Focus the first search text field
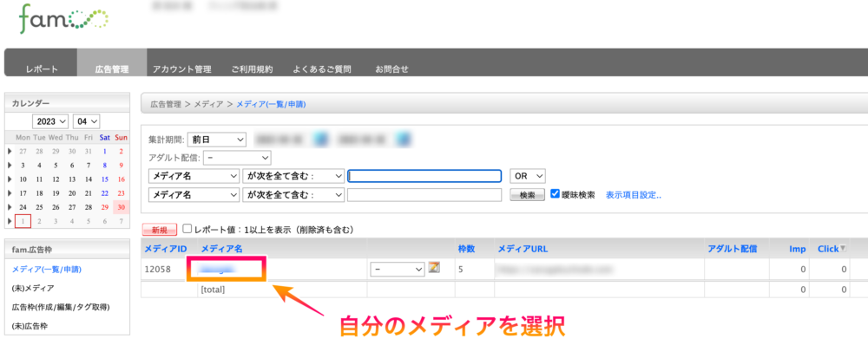The image size is (868, 345). coord(424,176)
